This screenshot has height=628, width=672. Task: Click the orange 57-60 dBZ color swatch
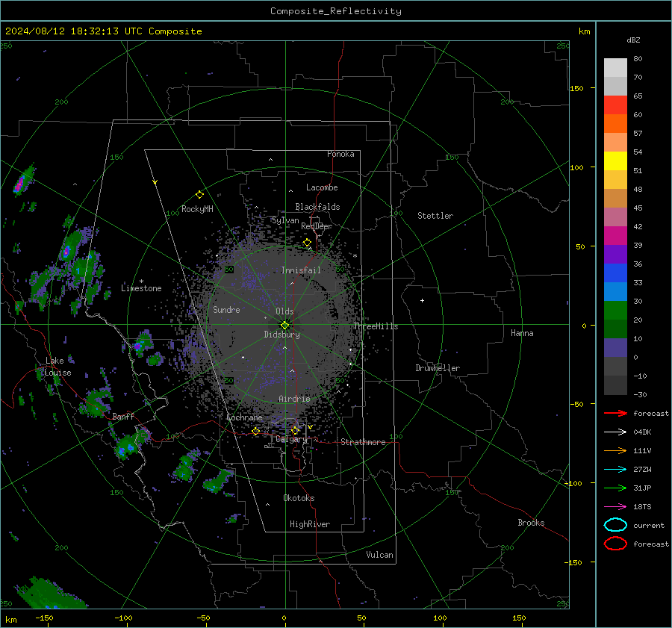615,124
